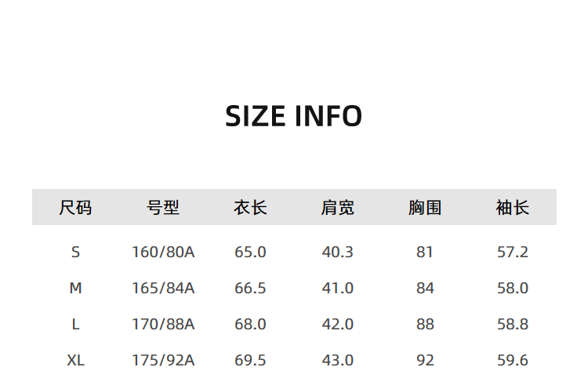Click the SIZE INFO heading
The width and height of the screenshot is (588, 378).
[294, 116]
